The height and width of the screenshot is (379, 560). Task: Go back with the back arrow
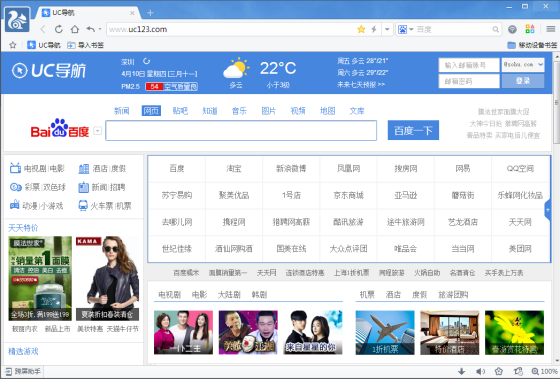tap(43, 29)
